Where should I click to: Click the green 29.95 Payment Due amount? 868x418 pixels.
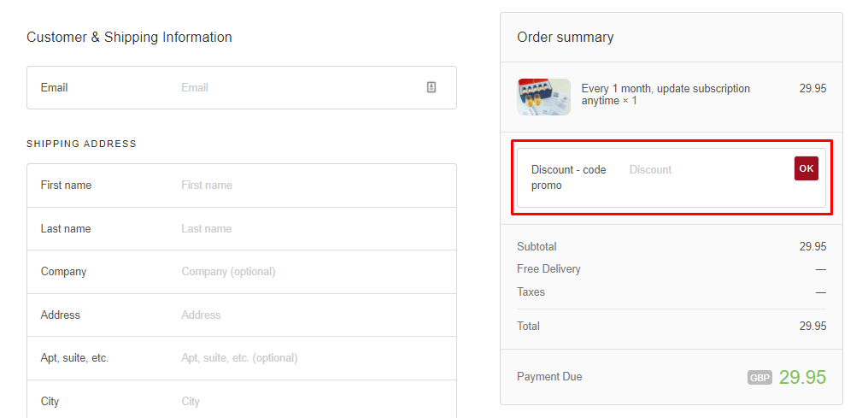pos(802,377)
